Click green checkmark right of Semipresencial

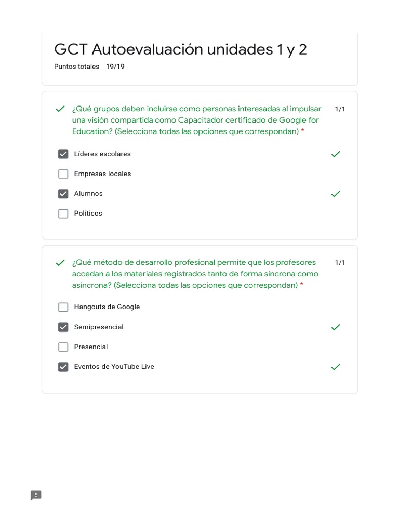click(x=336, y=327)
